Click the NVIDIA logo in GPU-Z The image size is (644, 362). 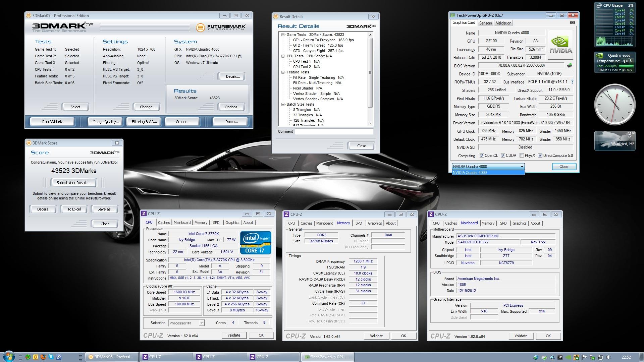560,45
